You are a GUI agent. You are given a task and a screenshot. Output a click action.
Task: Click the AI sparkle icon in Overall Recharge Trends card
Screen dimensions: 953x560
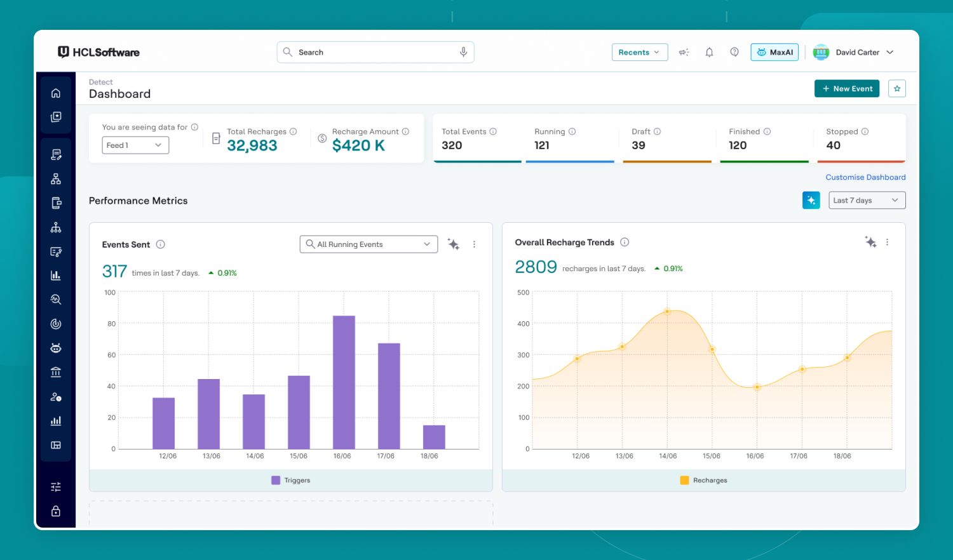[871, 242]
